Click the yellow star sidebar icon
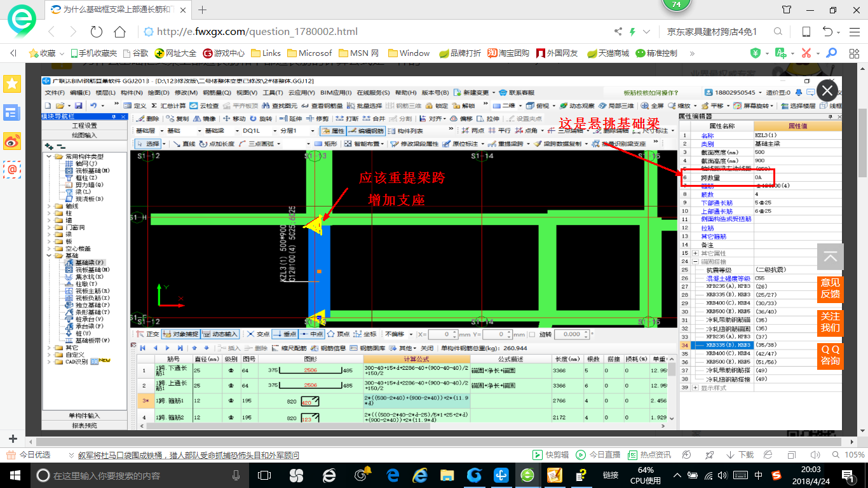 (x=11, y=83)
